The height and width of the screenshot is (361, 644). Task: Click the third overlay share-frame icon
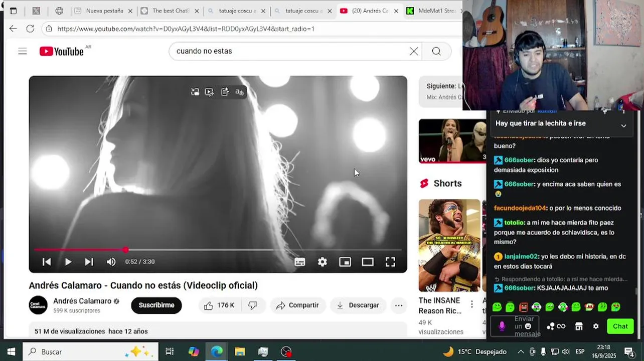(225, 92)
